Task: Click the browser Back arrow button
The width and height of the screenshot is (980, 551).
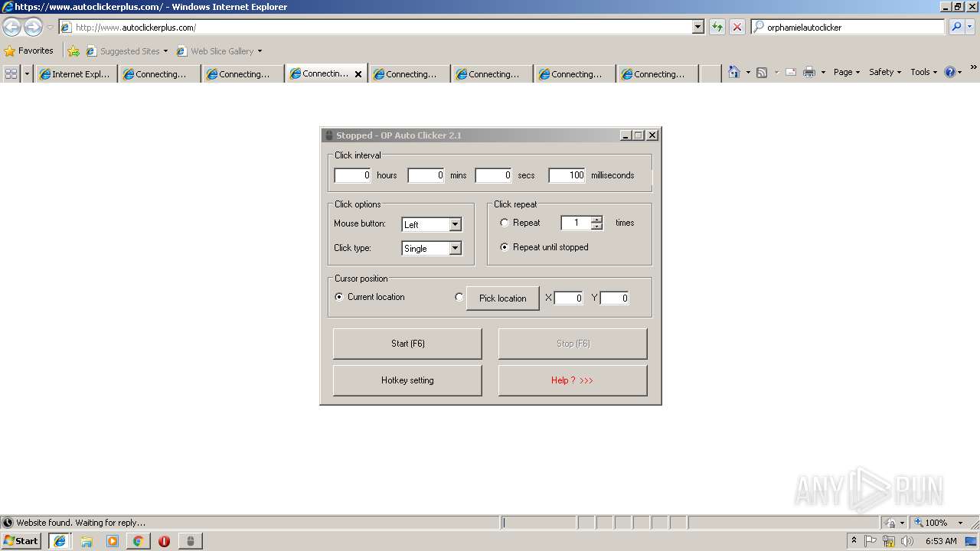Action: (11, 28)
